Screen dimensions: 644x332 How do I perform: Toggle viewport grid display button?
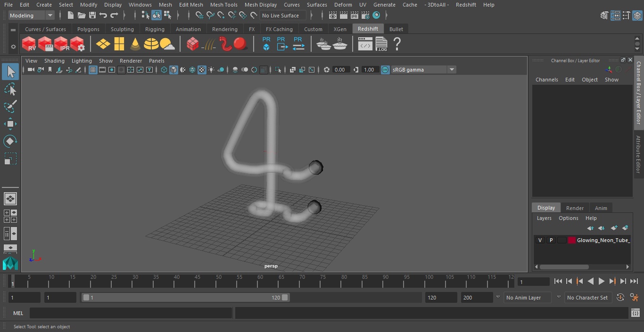click(93, 70)
